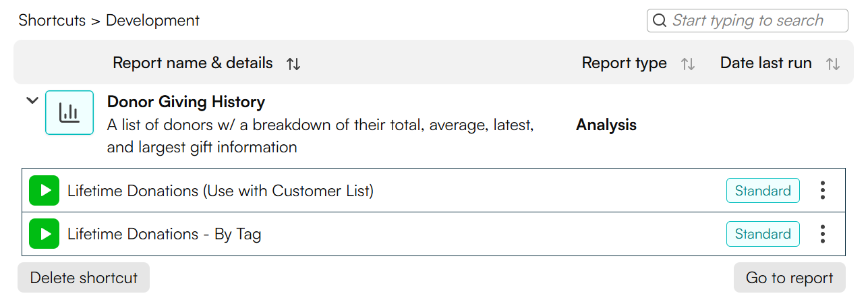Click the Donor Giving History chart icon
This screenshot has height=300, width=868.
coord(69,113)
